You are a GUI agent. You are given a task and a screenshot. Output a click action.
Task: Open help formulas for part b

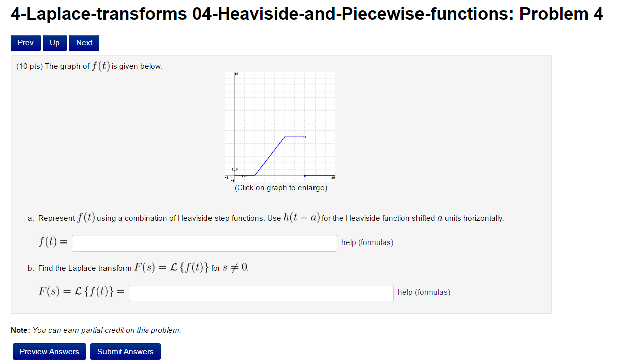click(424, 292)
